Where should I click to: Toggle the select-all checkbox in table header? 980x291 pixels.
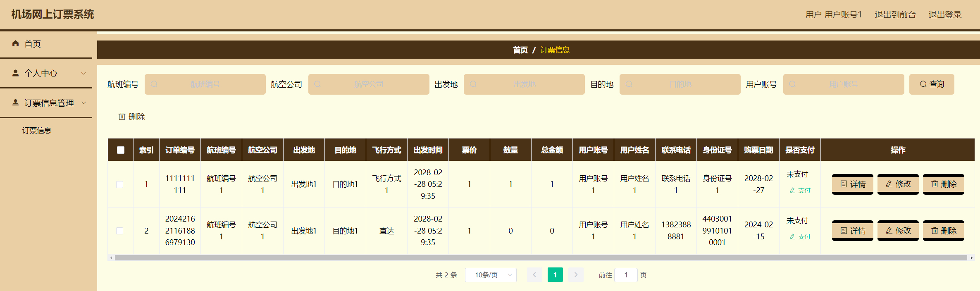[121, 150]
